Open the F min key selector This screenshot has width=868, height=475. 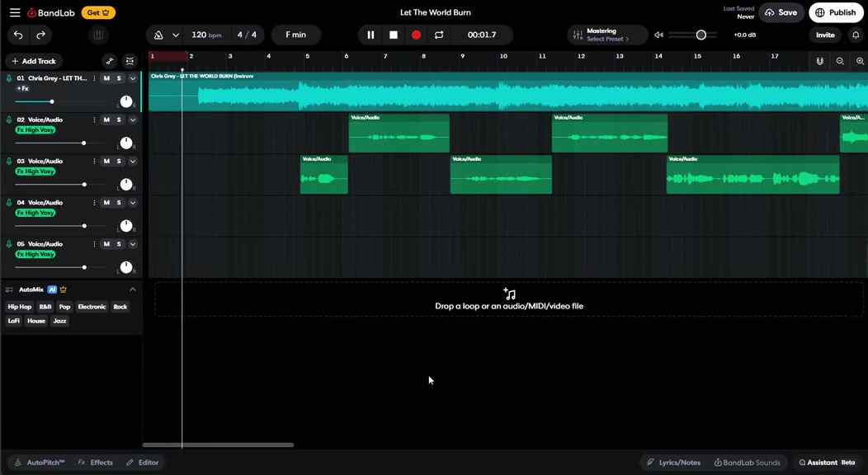pos(295,35)
